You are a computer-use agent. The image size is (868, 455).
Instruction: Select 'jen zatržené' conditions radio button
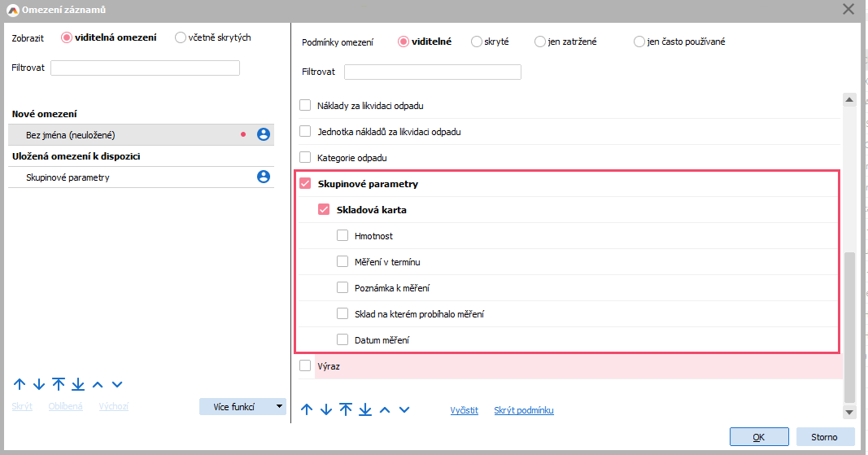[x=540, y=42]
